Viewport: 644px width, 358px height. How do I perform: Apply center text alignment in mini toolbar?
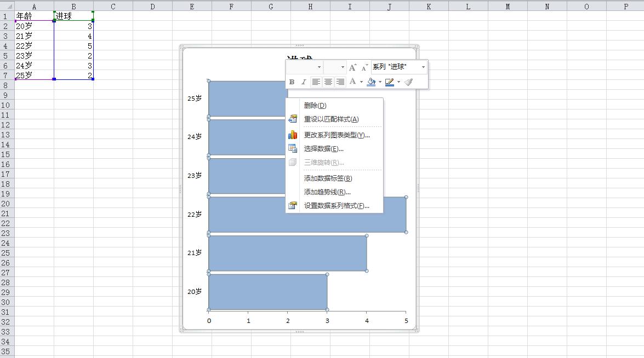click(328, 82)
